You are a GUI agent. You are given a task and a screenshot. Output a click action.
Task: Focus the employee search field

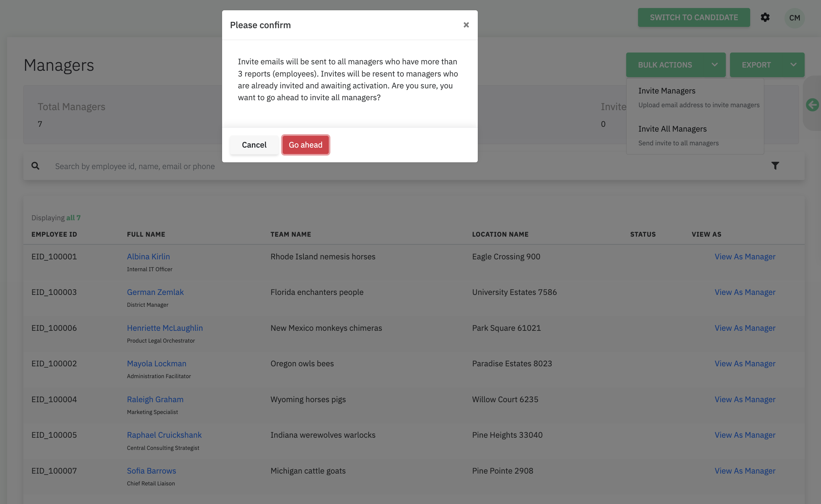point(135,166)
